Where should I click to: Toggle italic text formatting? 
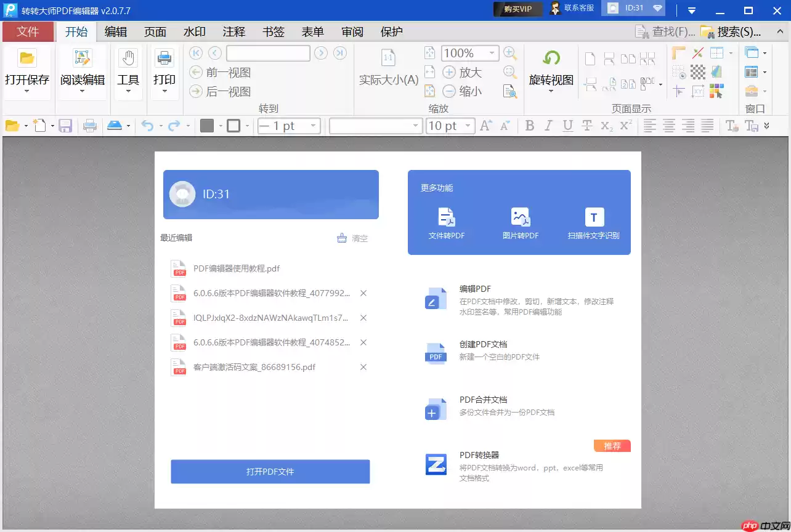click(548, 126)
